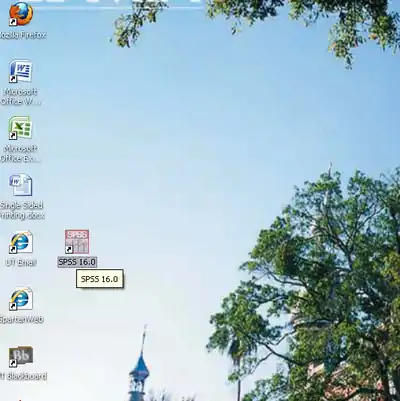Click the UT Blackboard text label
Viewport: 400px width, 401px height.
coord(23,377)
